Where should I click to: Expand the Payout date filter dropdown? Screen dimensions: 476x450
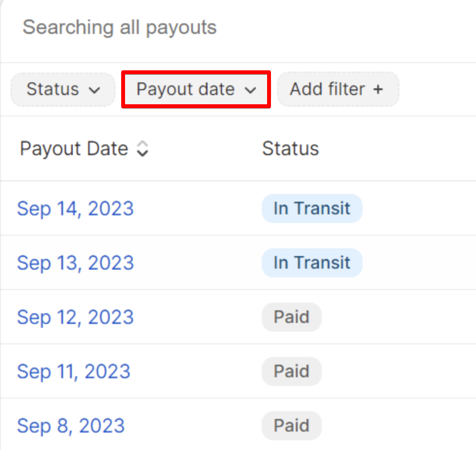coord(195,89)
